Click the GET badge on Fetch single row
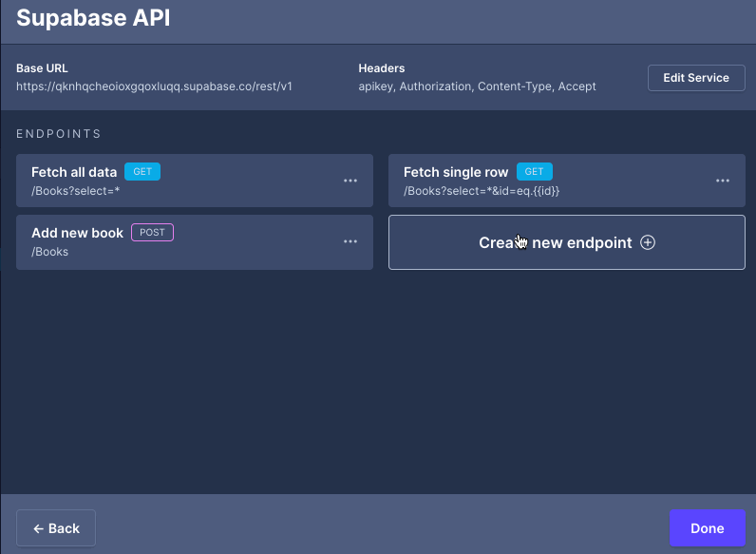This screenshot has height=554, width=756. (534, 171)
